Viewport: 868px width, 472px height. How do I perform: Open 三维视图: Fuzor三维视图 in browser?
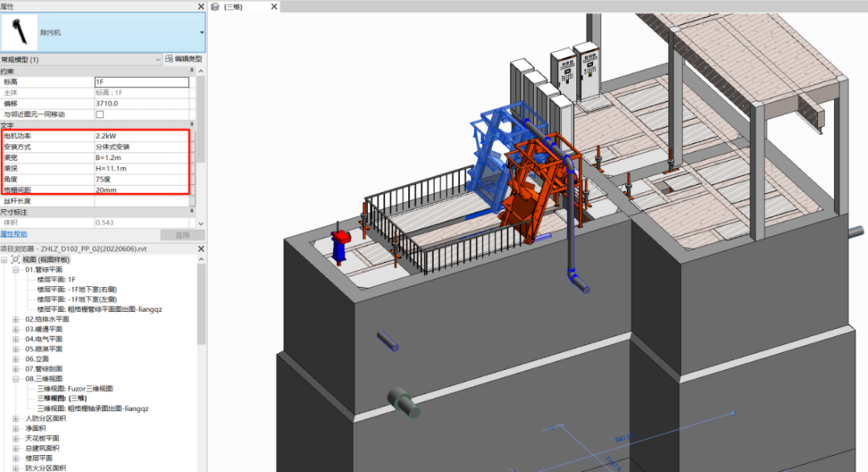[x=75, y=388]
